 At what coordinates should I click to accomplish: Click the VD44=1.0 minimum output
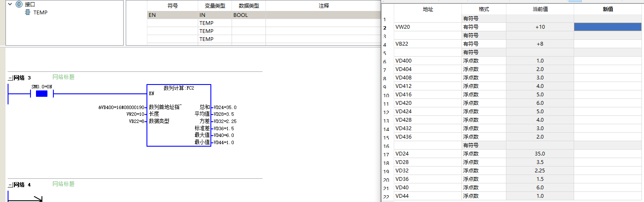pos(224,142)
